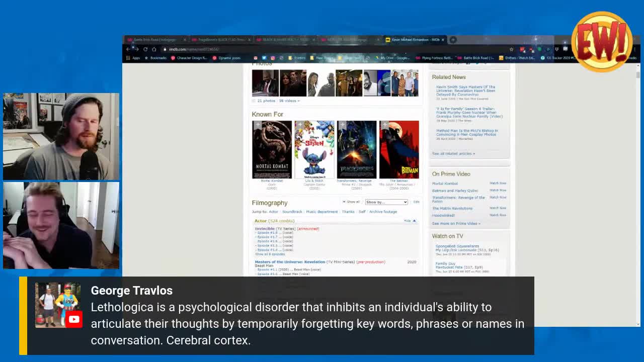Add Lilo & Stitch poster to watchlist plus icon
644x362 pixels.
coord(299,125)
